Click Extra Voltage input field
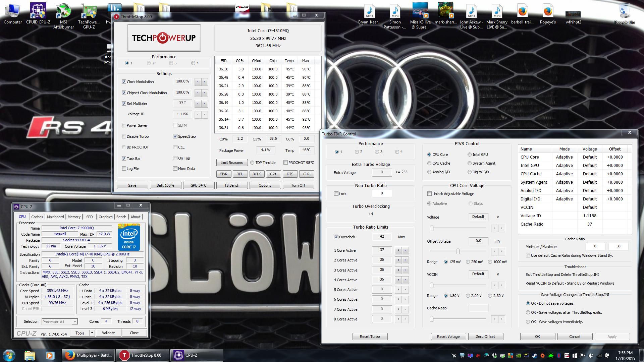This screenshot has height=362, width=644. (382, 172)
